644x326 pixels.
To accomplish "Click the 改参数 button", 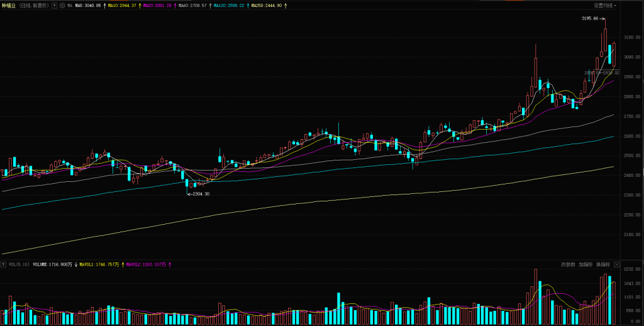I will (568, 264).
